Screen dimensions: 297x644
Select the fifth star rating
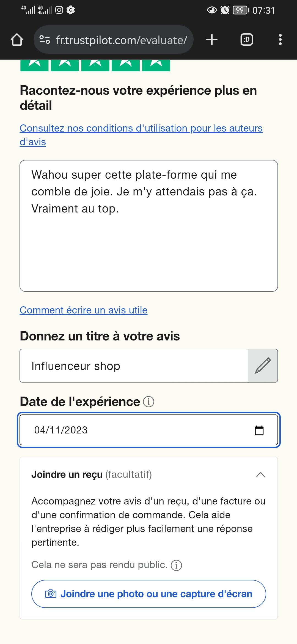click(156, 65)
